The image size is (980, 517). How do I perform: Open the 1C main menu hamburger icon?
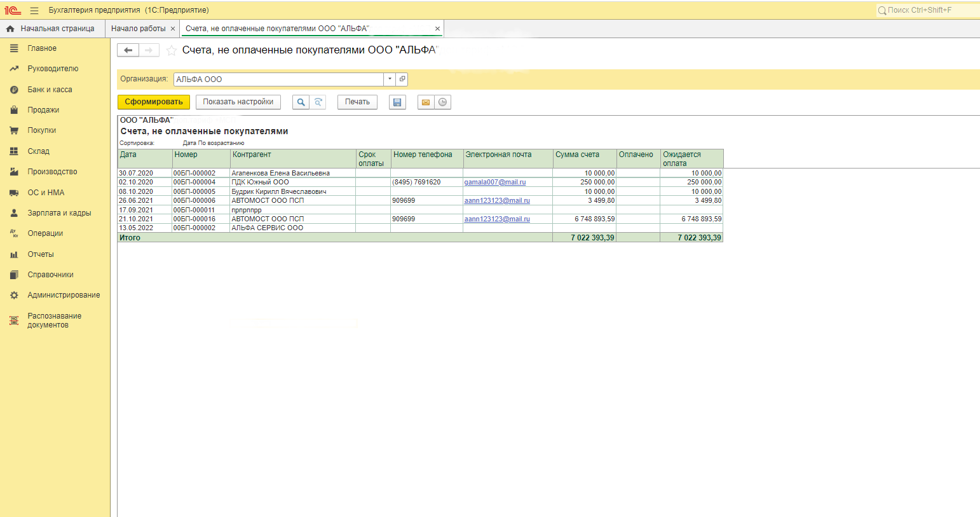coord(34,10)
